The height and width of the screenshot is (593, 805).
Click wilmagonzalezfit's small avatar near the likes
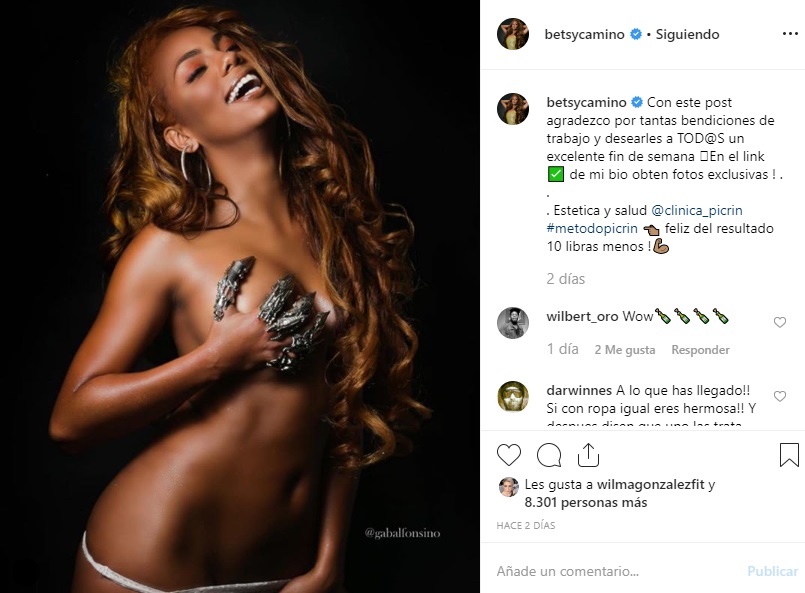(507, 486)
